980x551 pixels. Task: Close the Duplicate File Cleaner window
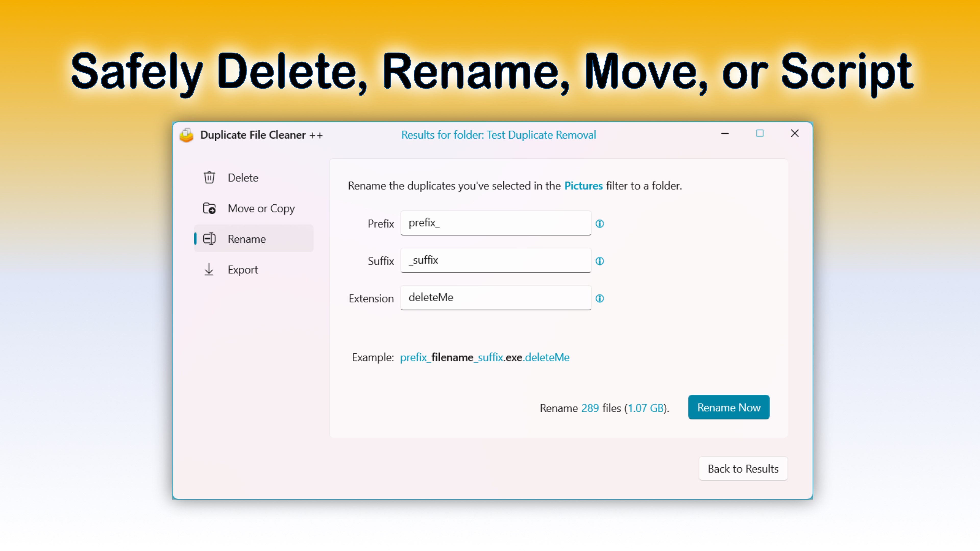(x=795, y=133)
